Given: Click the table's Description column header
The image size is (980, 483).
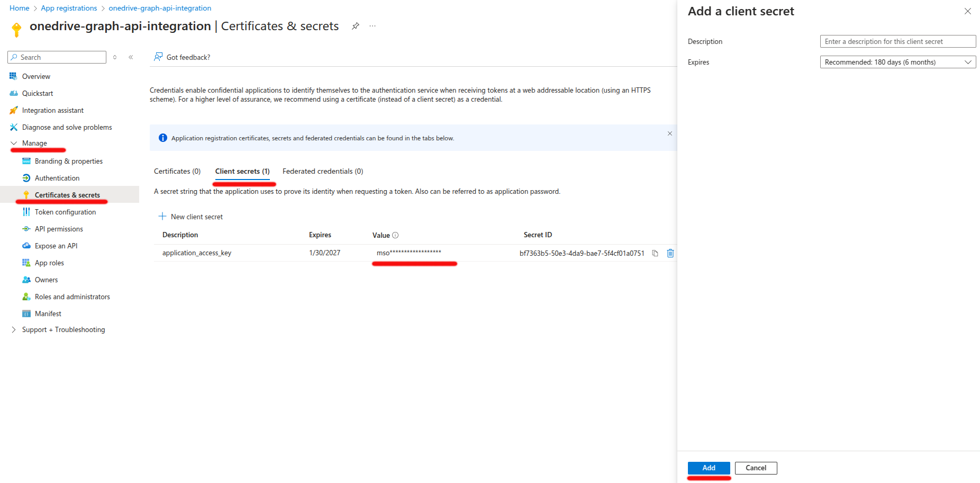Looking at the screenshot, I should point(180,235).
